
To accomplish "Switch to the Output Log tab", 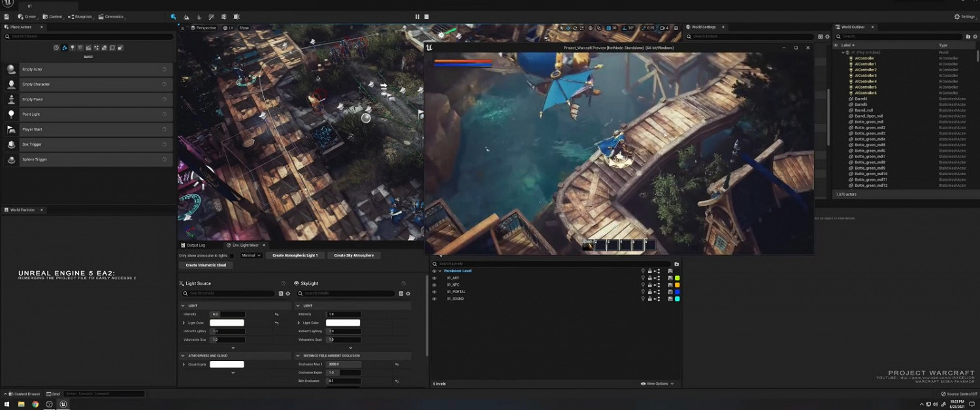I will click(x=195, y=245).
